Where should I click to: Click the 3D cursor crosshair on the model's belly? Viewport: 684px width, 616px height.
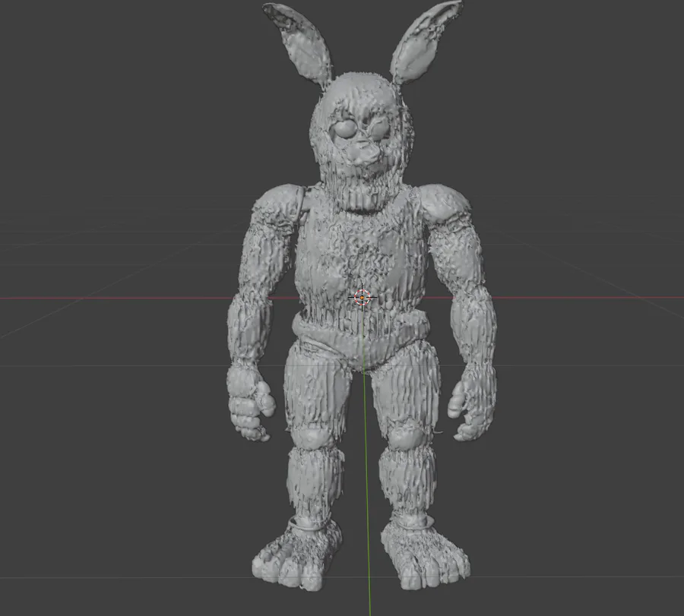[362, 297]
